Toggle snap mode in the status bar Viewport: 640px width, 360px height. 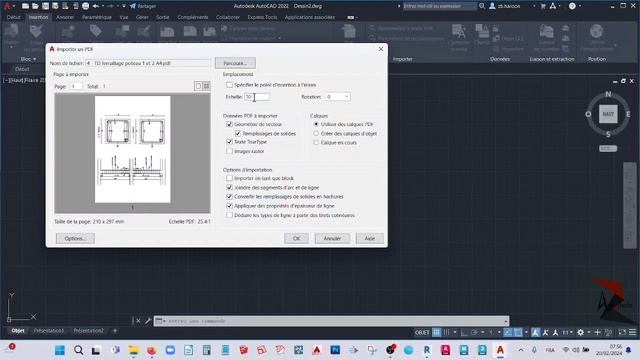point(446,332)
